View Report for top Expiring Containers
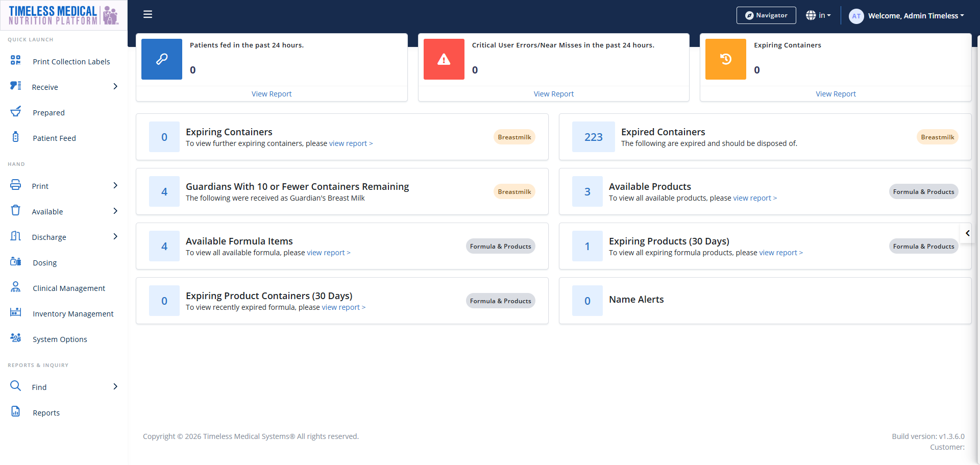The height and width of the screenshot is (465, 980). [x=836, y=94]
